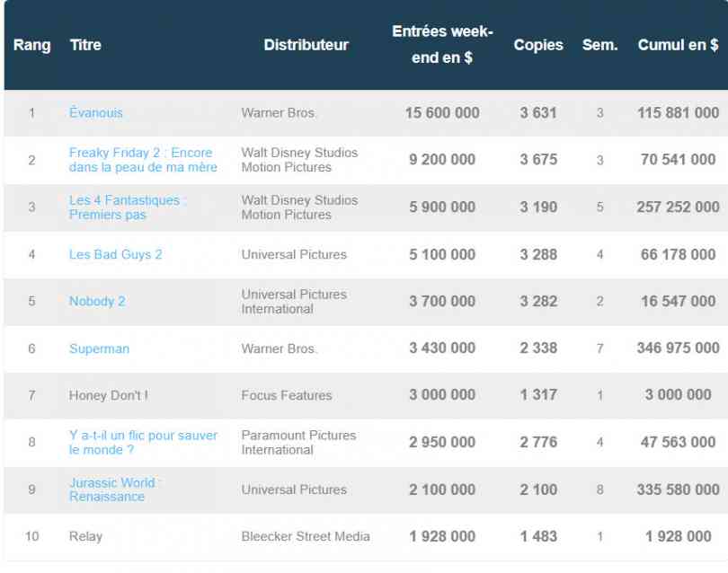Click copies value 2 338
This screenshot has height=573, width=728.
click(x=538, y=348)
